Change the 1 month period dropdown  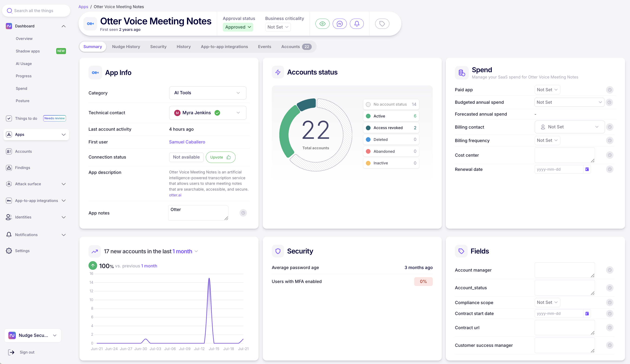coord(185,251)
